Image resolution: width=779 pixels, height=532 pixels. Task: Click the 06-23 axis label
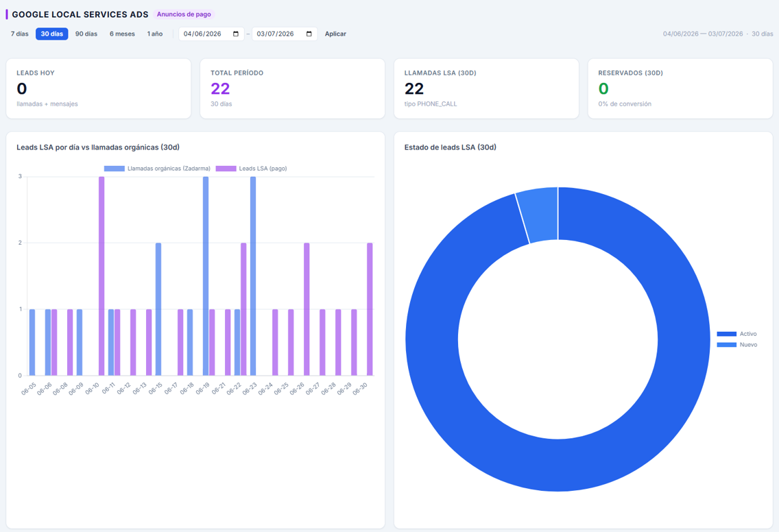tap(250, 389)
